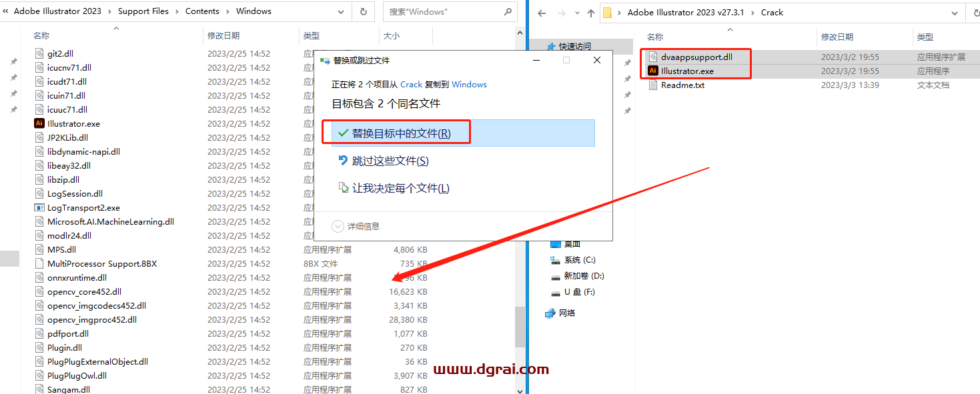This screenshot has height=394, width=980.
Task: Navigate to Contents via the breadcrumb
Action: click(202, 11)
